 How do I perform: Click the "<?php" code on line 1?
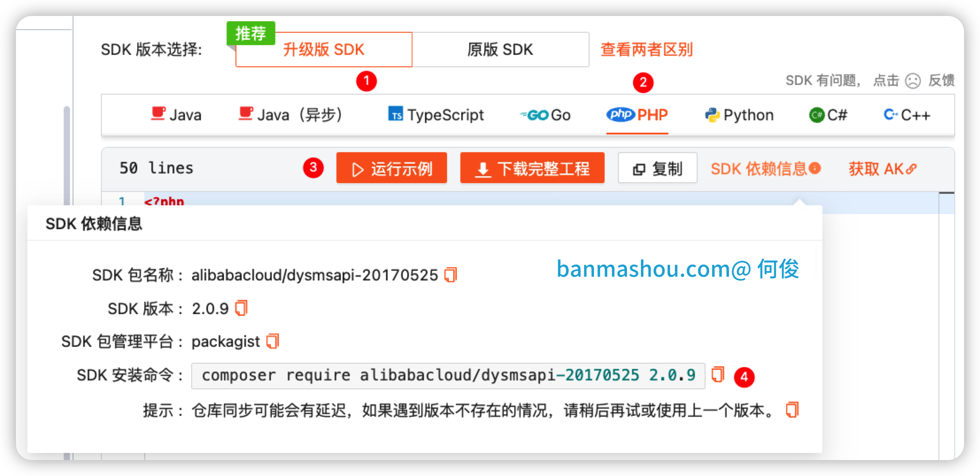(164, 201)
